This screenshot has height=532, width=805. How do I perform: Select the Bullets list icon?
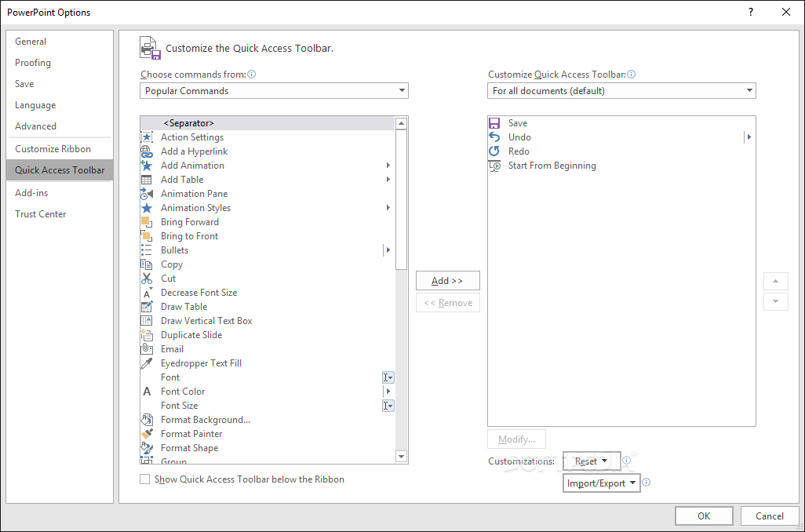[x=147, y=250]
